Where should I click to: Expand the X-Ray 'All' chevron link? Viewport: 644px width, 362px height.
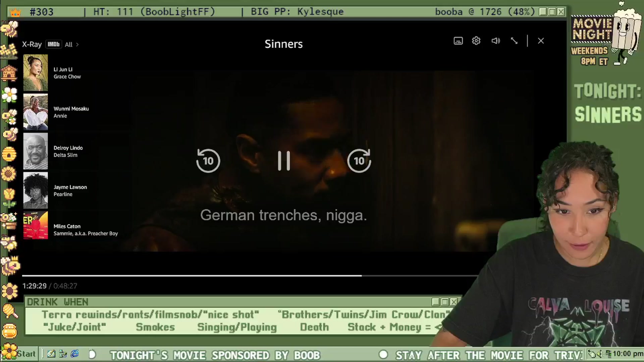pyautogui.click(x=72, y=45)
